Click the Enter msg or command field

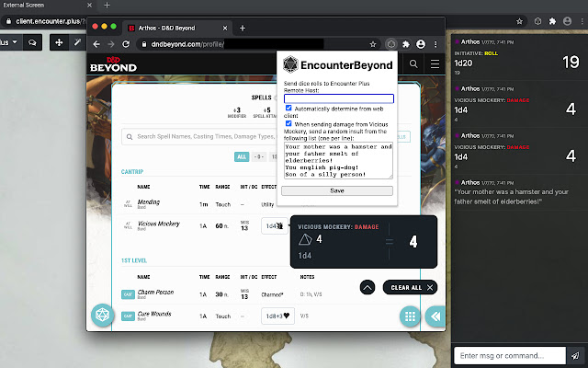[510, 355]
